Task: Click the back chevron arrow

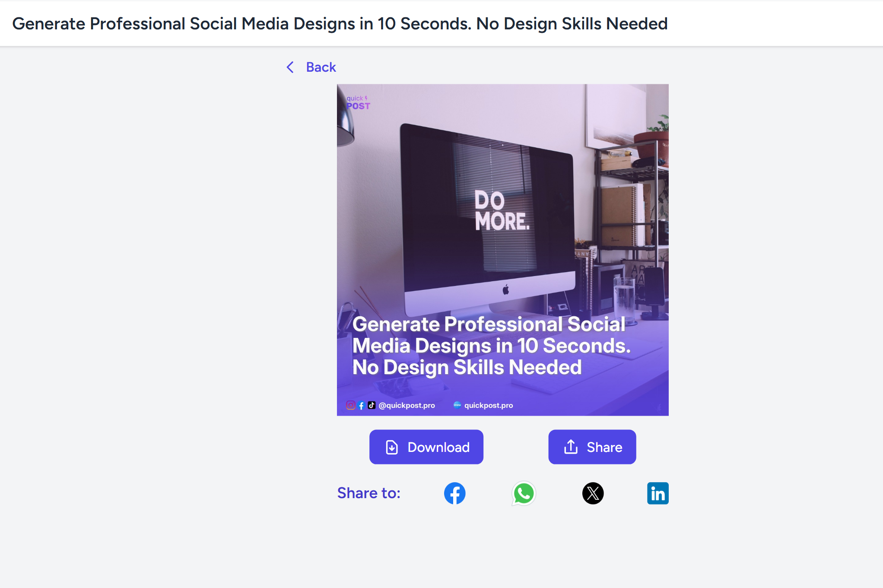Action: (x=290, y=67)
